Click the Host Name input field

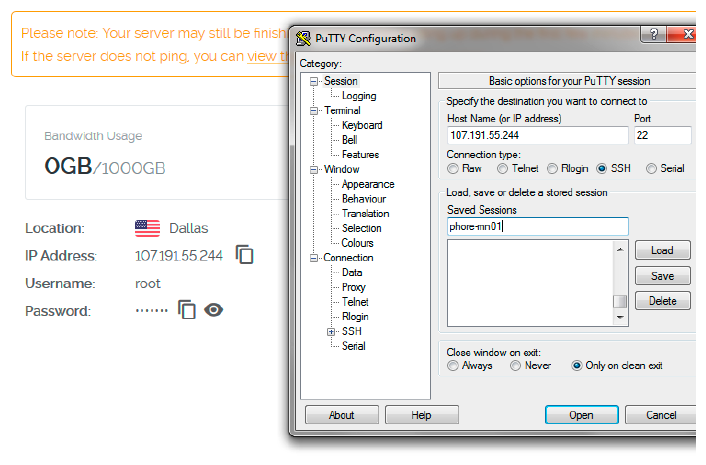538,135
